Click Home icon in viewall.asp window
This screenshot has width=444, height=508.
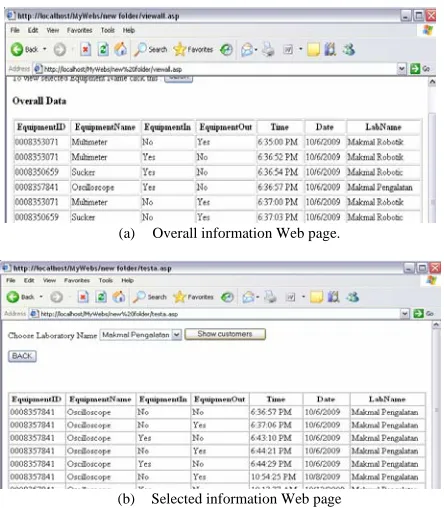tap(120, 50)
